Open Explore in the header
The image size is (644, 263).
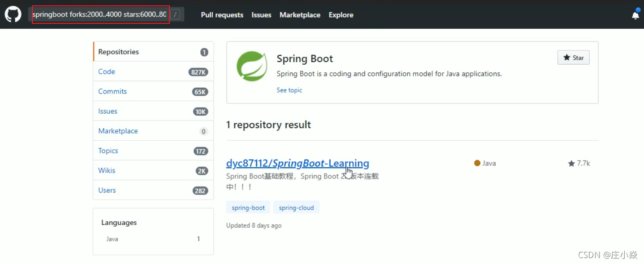[x=341, y=15]
